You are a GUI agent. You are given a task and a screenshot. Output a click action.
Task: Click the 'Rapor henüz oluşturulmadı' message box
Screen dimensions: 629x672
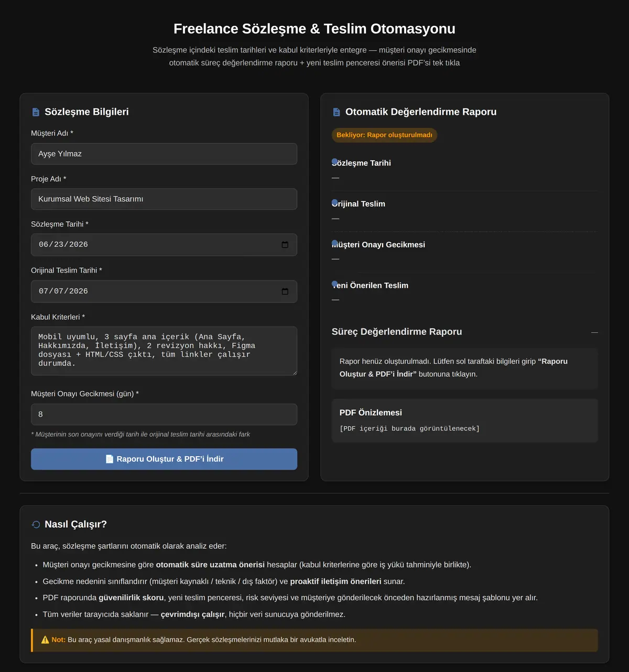[x=464, y=368]
